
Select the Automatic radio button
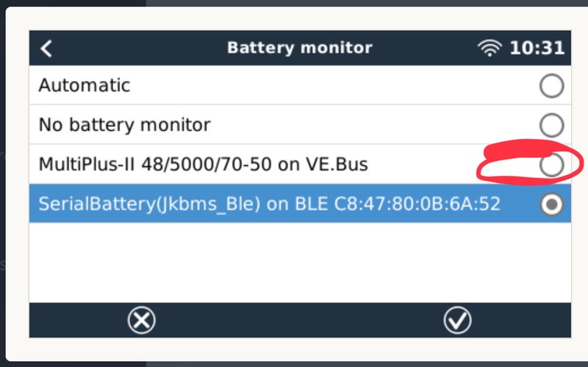pos(551,86)
